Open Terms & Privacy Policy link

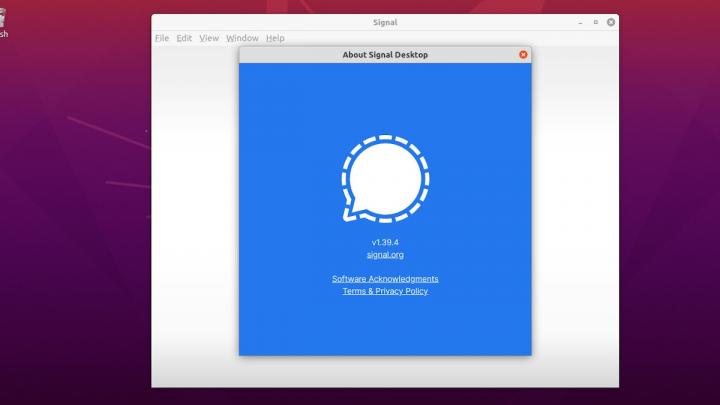tap(385, 291)
